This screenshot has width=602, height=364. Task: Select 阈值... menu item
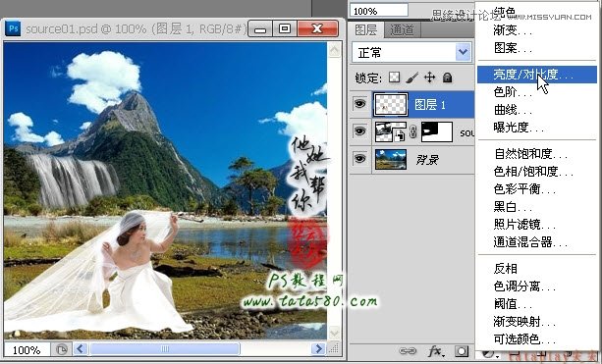coord(536,304)
